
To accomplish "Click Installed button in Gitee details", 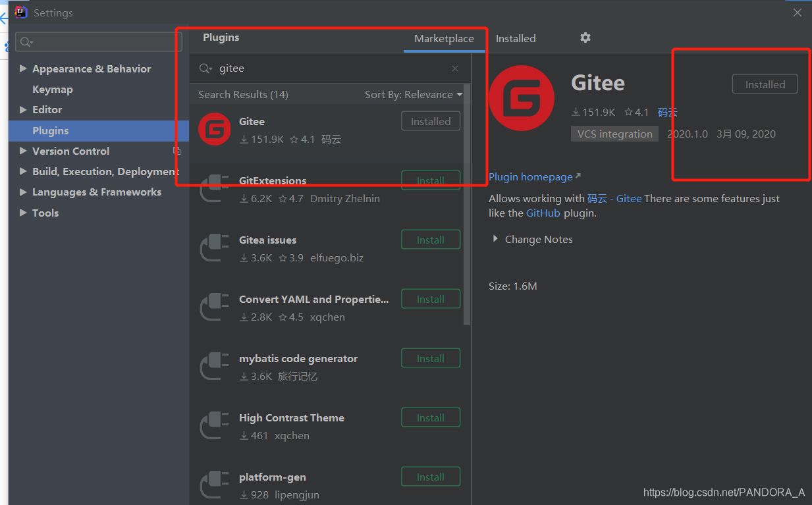I will (765, 84).
